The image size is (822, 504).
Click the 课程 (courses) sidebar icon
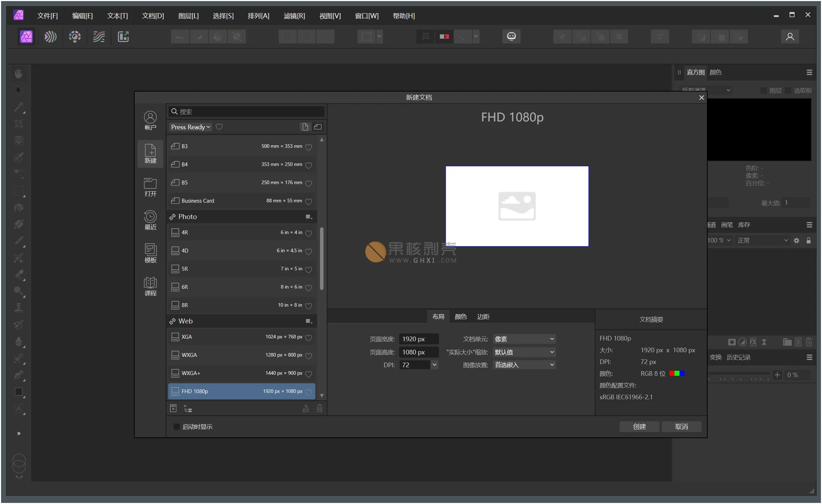point(150,286)
